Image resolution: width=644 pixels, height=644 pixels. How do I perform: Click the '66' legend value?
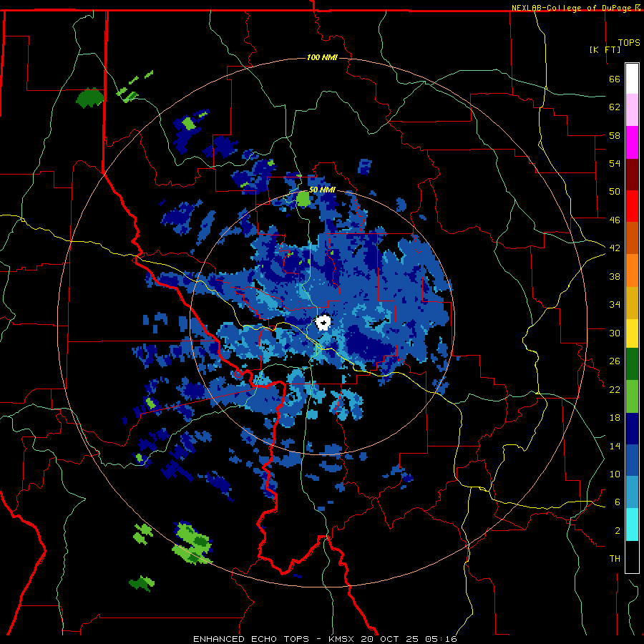[x=615, y=79]
